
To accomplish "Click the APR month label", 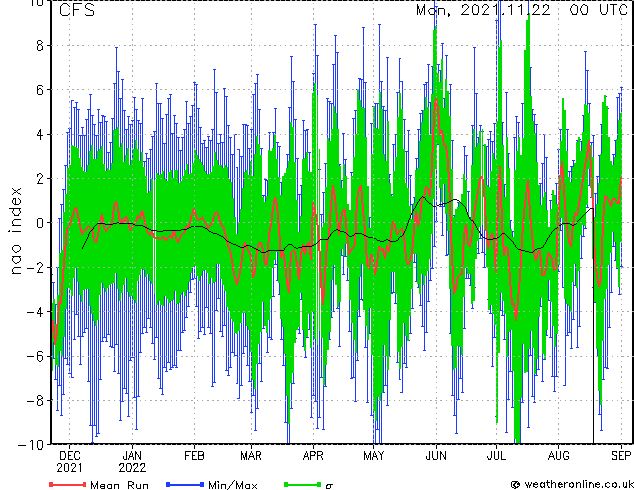I will pyautogui.click(x=313, y=456).
